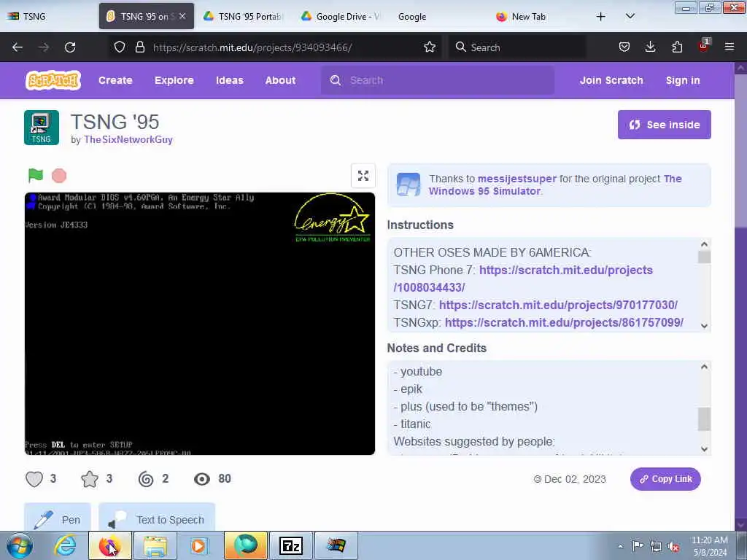Click the TSNG project thumbnail avatar
The height and width of the screenshot is (560, 747).
[x=42, y=128]
